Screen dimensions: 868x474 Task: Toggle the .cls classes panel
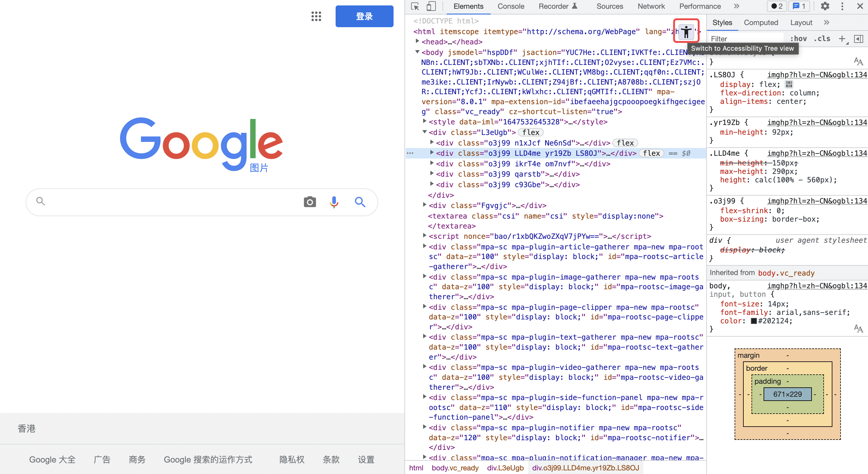click(x=822, y=39)
